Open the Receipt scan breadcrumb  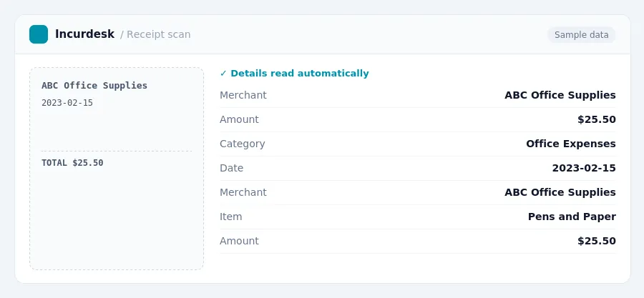(155, 34)
